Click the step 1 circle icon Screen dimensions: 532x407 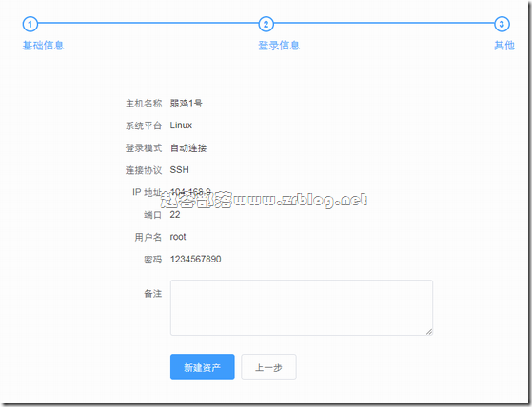click(30, 24)
